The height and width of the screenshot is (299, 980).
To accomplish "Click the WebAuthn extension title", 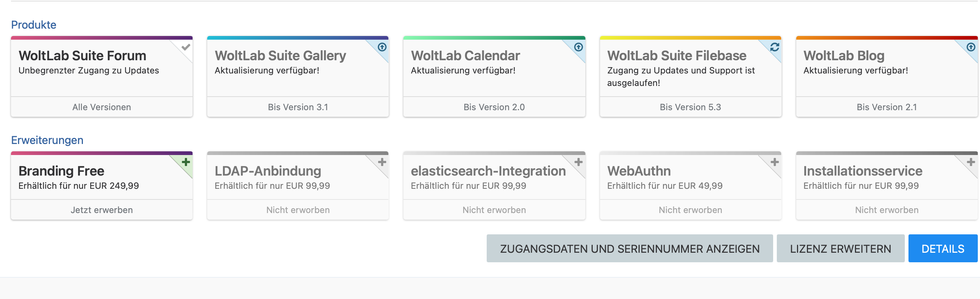I will tap(639, 171).
